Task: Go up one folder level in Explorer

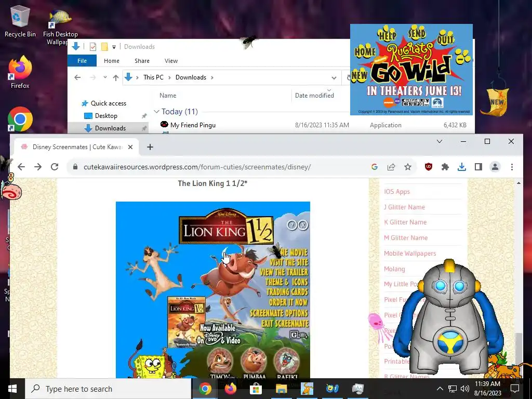Action: 116,78
